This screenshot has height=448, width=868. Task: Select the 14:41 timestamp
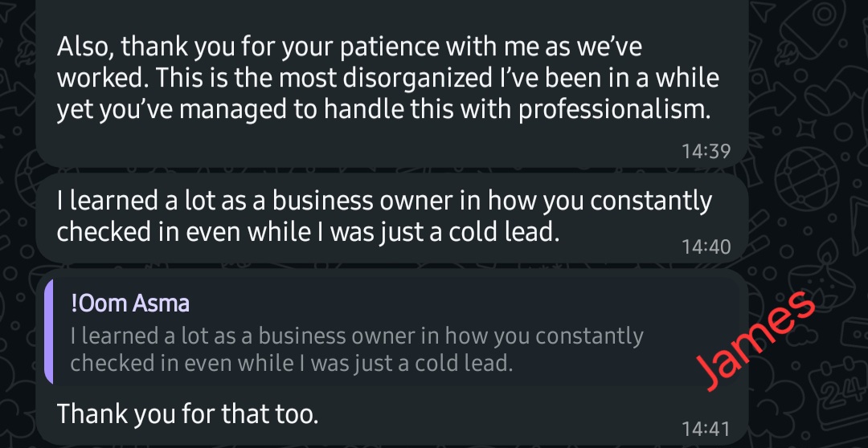[706, 428]
